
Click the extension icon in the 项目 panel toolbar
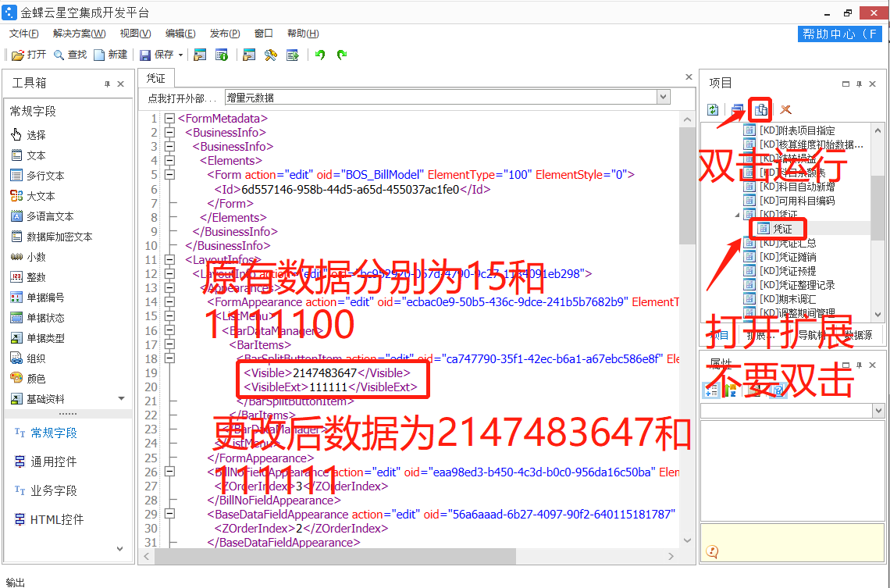point(760,109)
